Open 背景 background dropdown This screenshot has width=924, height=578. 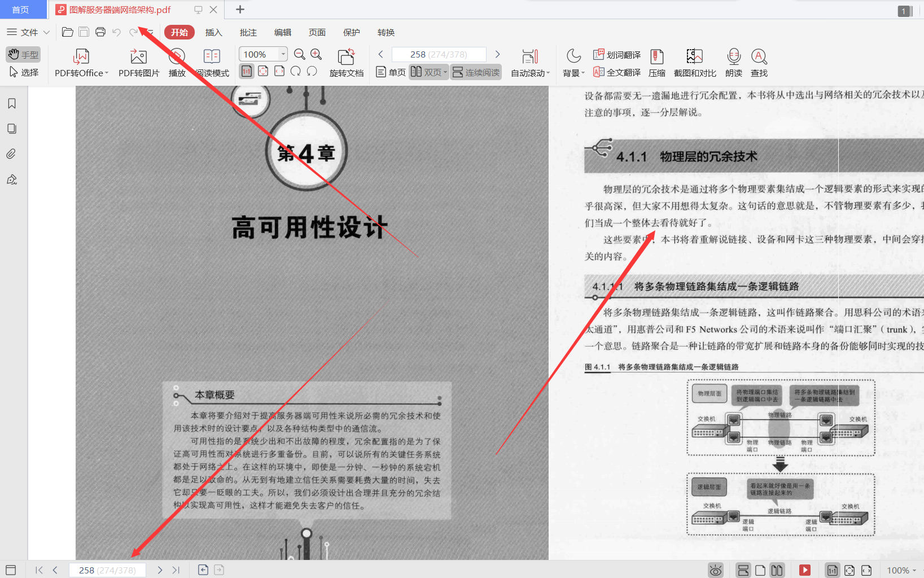[573, 63]
